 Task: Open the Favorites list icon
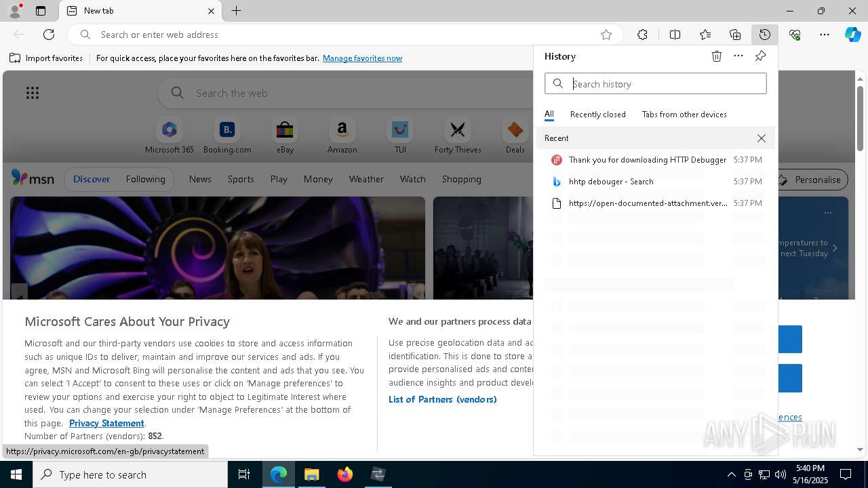pos(705,35)
